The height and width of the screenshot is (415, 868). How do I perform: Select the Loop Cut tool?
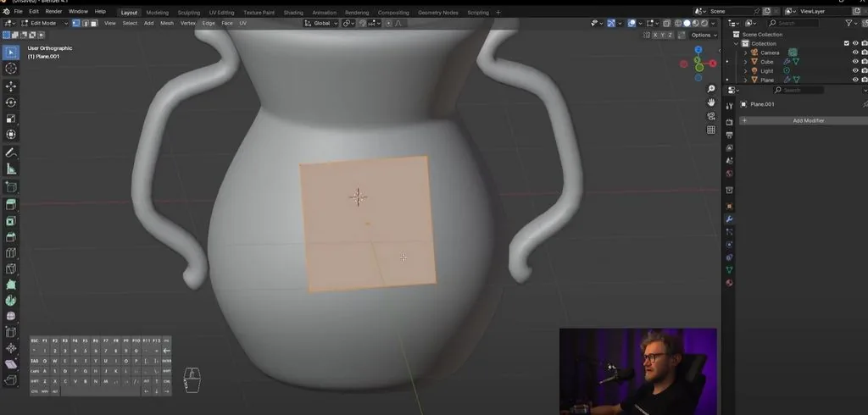11,253
